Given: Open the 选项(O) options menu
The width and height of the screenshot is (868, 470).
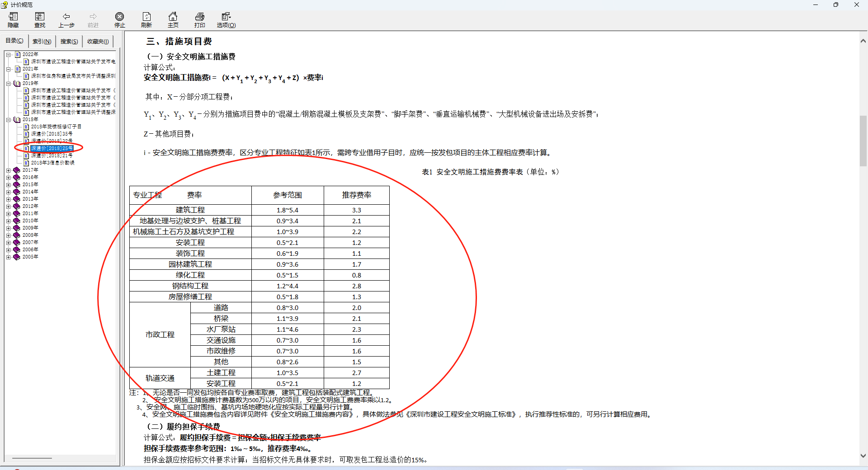Looking at the screenshot, I should pyautogui.click(x=226, y=20).
